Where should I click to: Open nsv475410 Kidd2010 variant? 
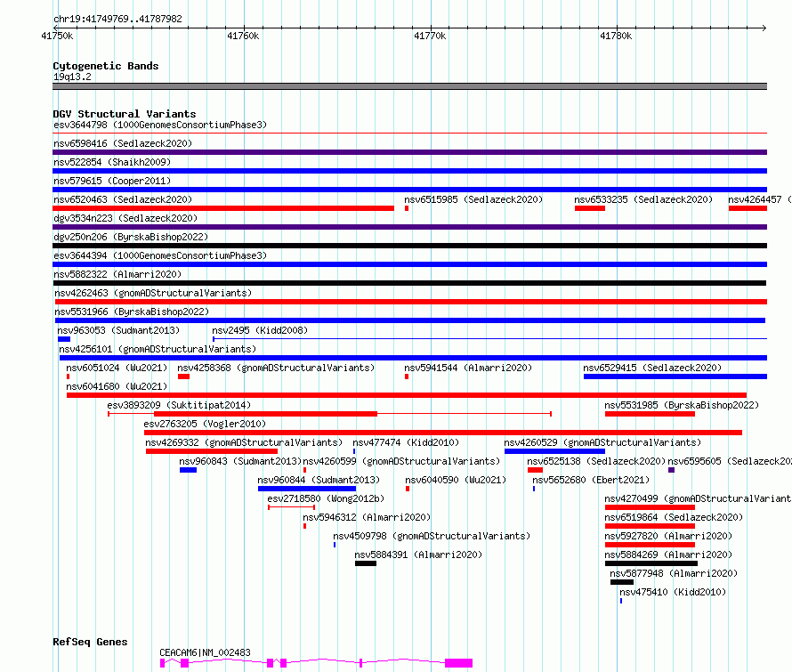click(673, 592)
